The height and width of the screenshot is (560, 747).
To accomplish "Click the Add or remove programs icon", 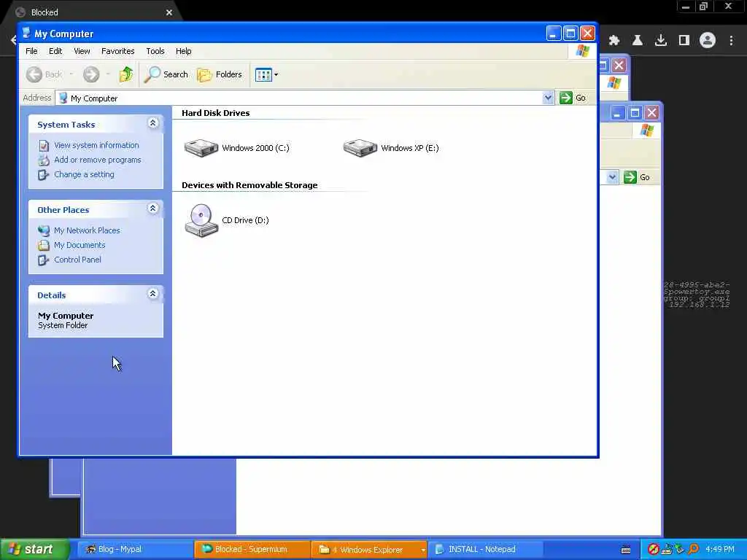I will (44, 160).
